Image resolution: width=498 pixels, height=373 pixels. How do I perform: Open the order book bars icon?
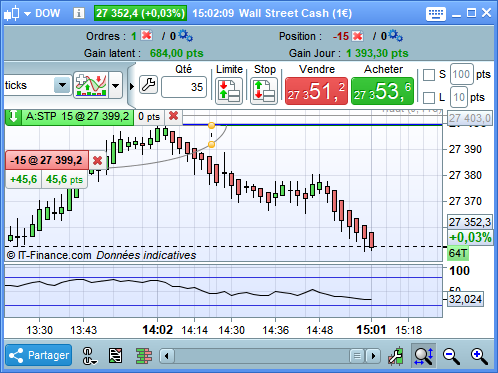144,356
